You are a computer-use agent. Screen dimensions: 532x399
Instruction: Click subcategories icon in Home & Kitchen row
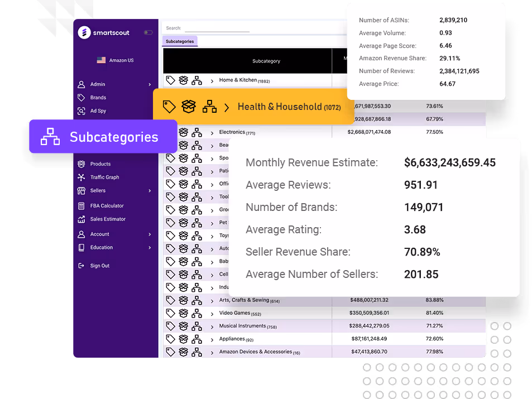click(197, 80)
